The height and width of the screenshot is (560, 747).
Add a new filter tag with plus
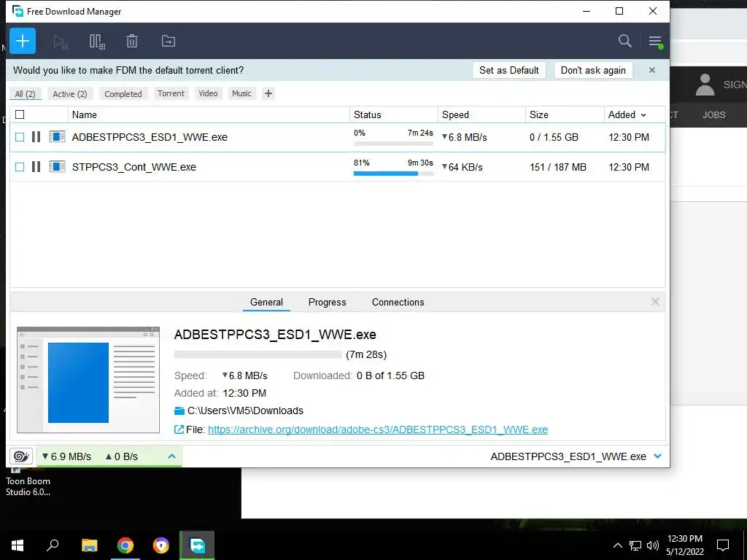pos(268,93)
